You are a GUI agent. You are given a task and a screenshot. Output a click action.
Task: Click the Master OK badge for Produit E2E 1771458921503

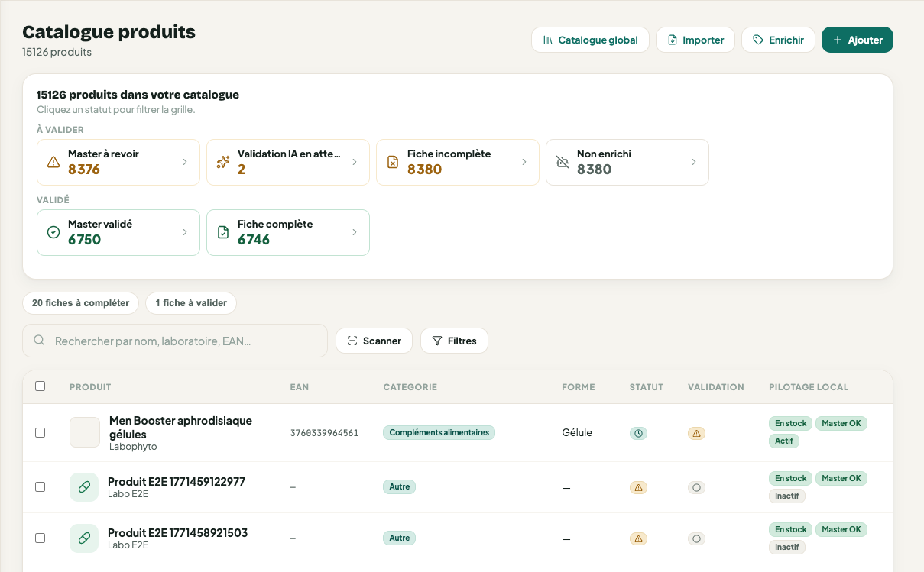[841, 529]
